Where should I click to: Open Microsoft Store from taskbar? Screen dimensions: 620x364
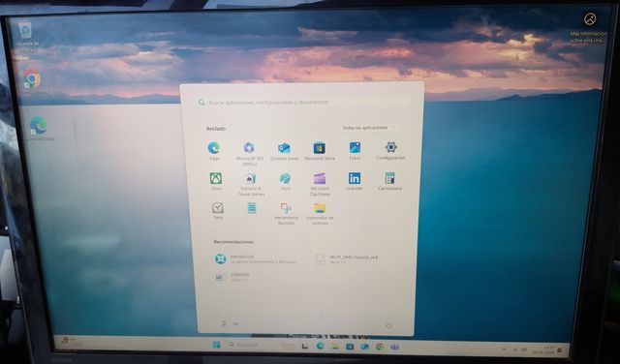point(350,347)
